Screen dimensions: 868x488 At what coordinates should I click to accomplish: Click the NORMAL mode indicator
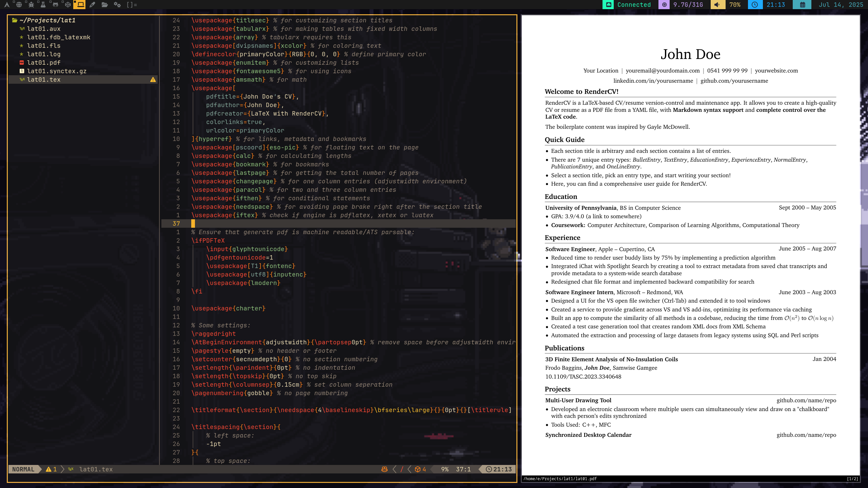[x=23, y=469]
